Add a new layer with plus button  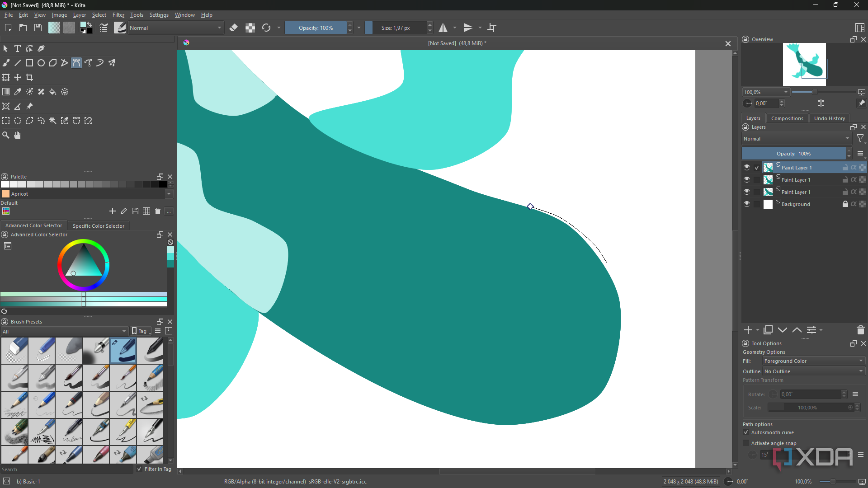748,330
